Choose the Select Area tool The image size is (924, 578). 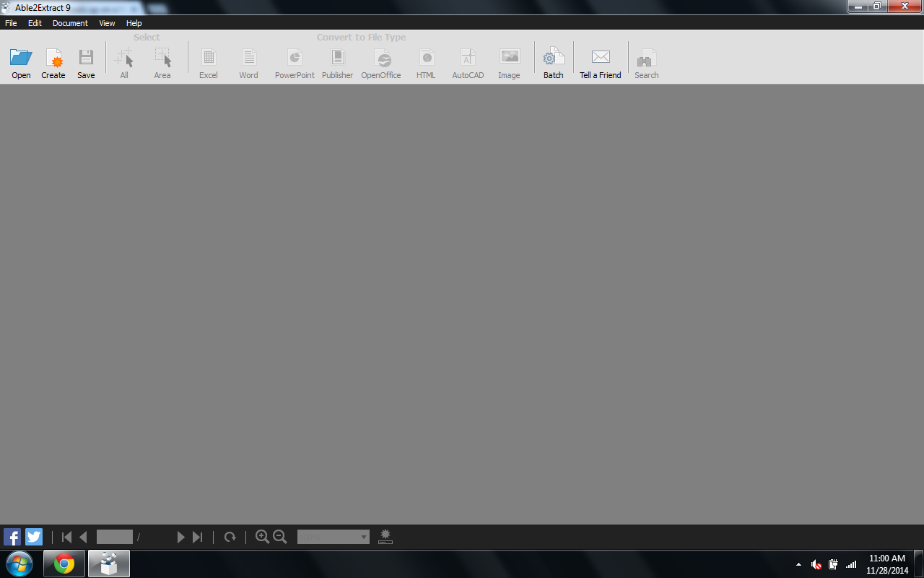[162, 58]
